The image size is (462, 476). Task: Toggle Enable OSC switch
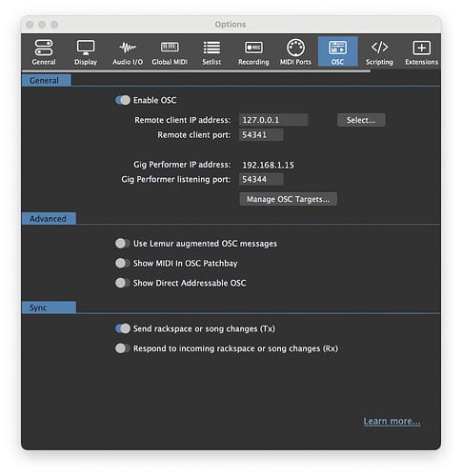point(123,100)
